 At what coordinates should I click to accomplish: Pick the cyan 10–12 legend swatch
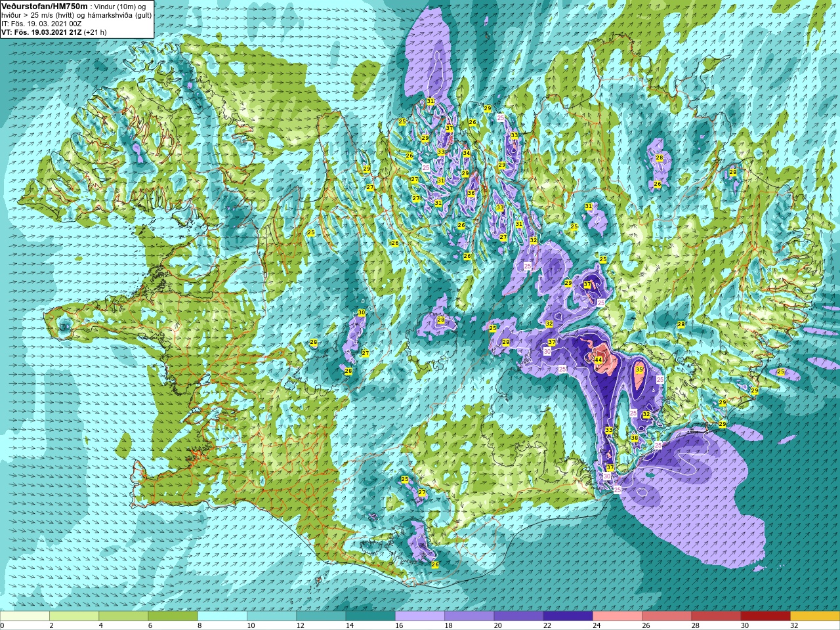click(x=272, y=616)
